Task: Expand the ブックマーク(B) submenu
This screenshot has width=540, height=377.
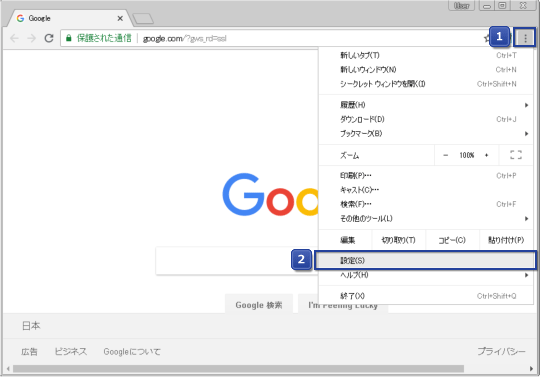Action: [x=426, y=133]
